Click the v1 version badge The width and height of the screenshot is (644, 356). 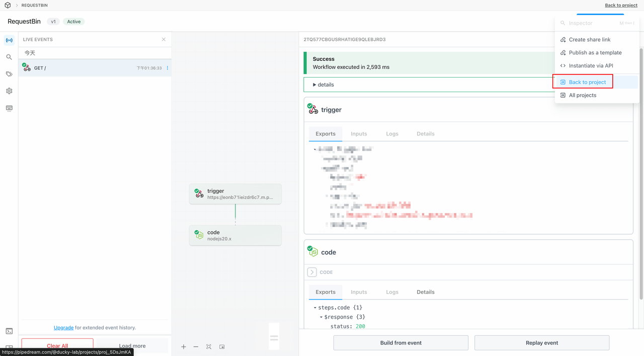click(53, 22)
